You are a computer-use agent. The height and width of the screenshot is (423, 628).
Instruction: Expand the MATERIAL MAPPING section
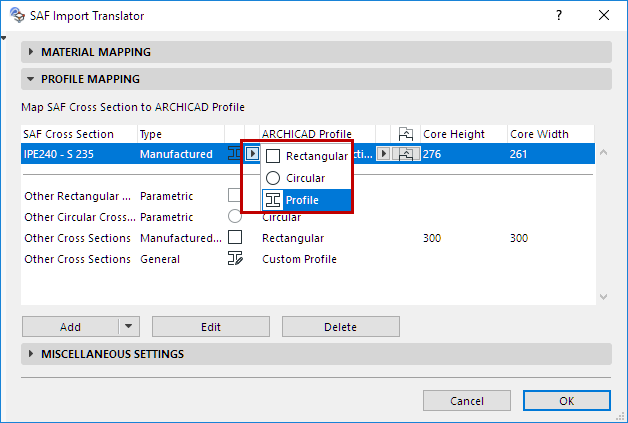coord(316,52)
